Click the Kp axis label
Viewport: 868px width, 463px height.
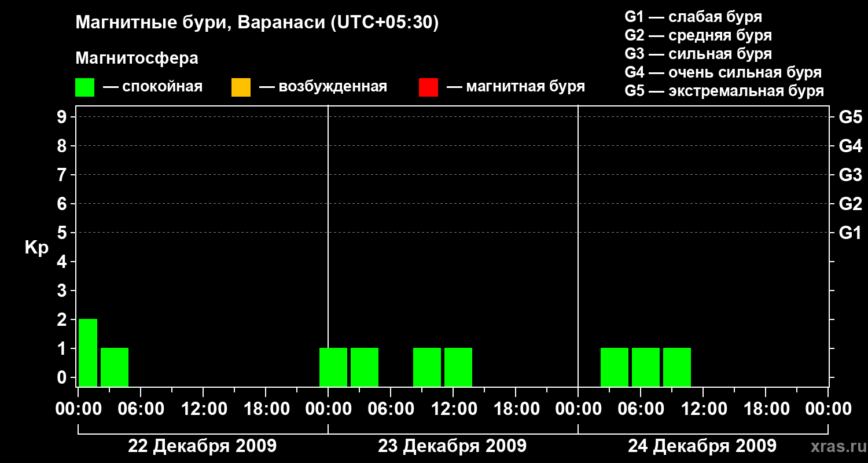coord(36,248)
